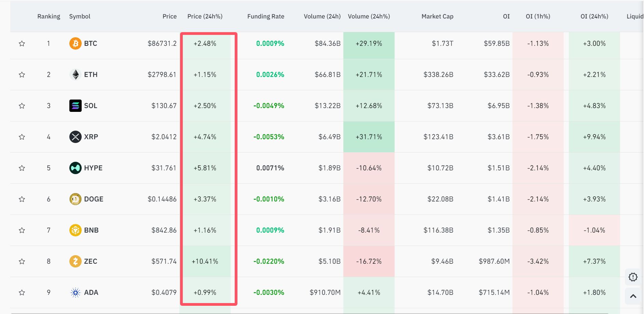Click the Cardano ADA icon
The image size is (644, 314).
(75, 292)
